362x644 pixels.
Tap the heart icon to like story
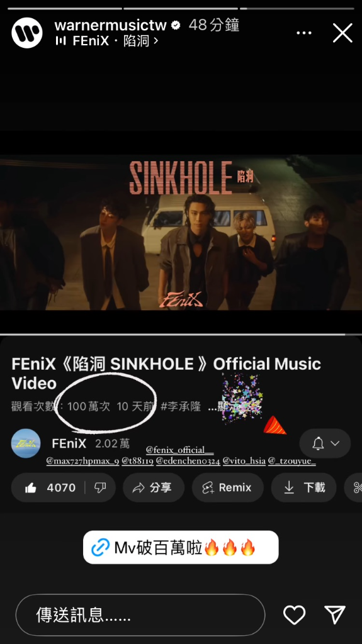295,615
